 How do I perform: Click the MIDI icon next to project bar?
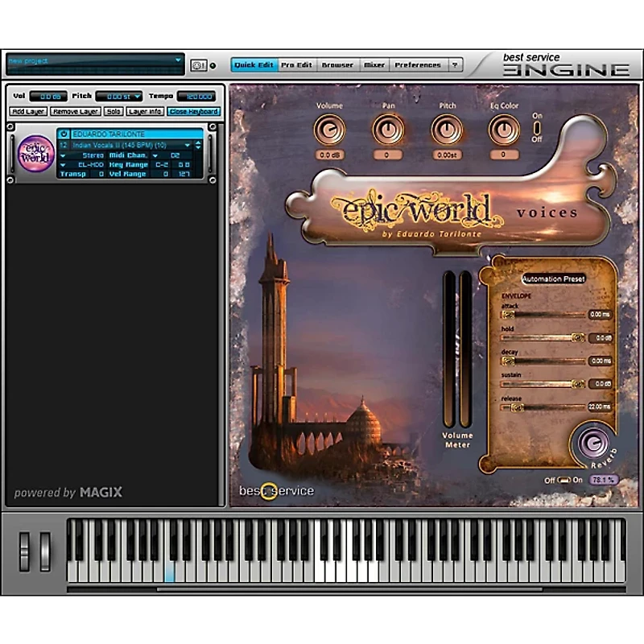pyautogui.click(x=198, y=65)
